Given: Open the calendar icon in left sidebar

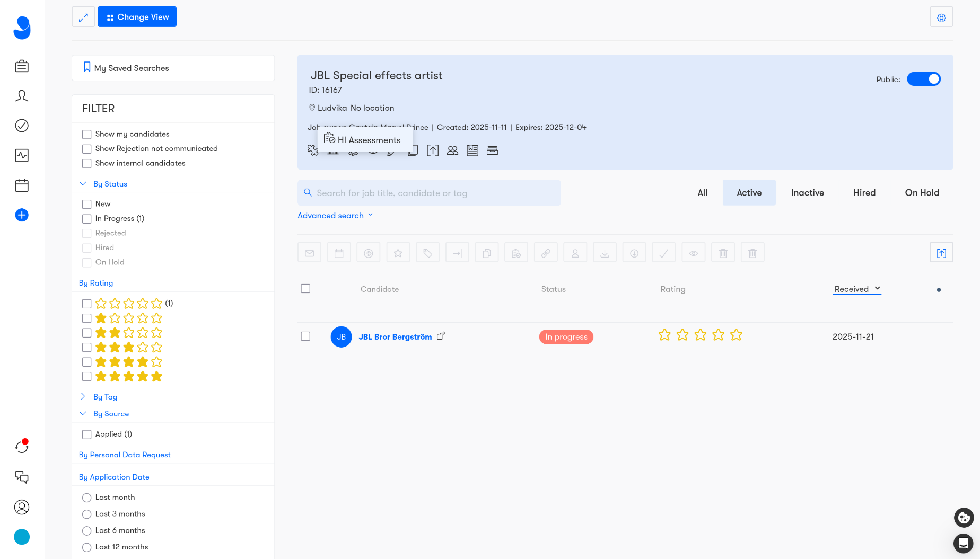Looking at the screenshot, I should point(22,185).
